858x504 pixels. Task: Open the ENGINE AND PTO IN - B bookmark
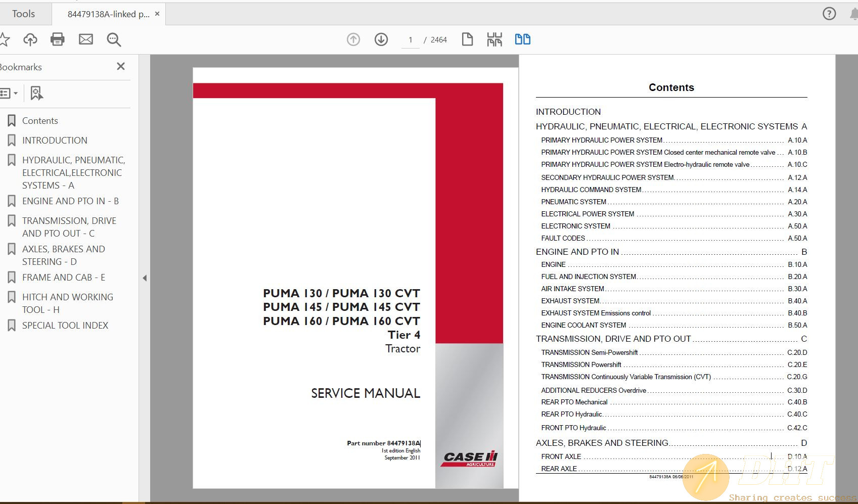[x=70, y=201]
